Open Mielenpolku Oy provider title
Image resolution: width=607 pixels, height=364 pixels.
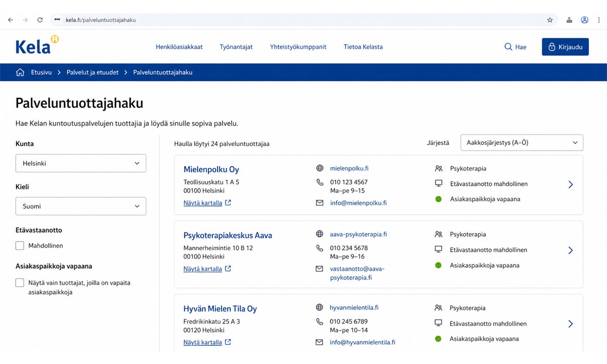click(x=211, y=169)
